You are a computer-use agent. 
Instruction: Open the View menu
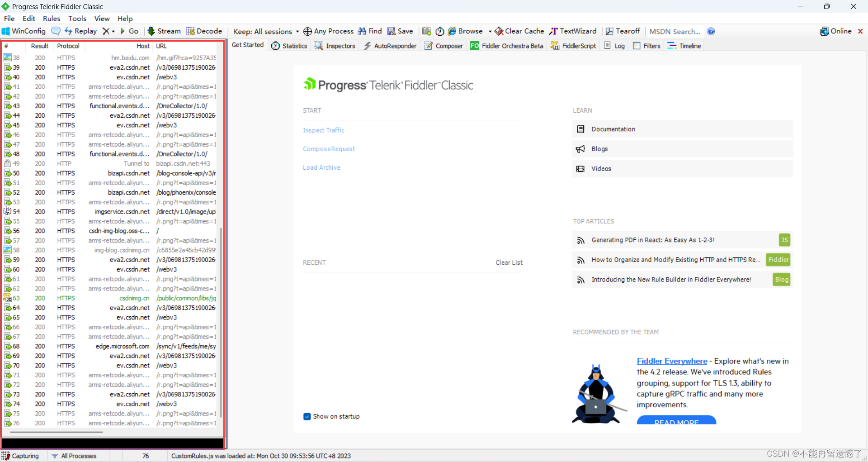point(102,19)
